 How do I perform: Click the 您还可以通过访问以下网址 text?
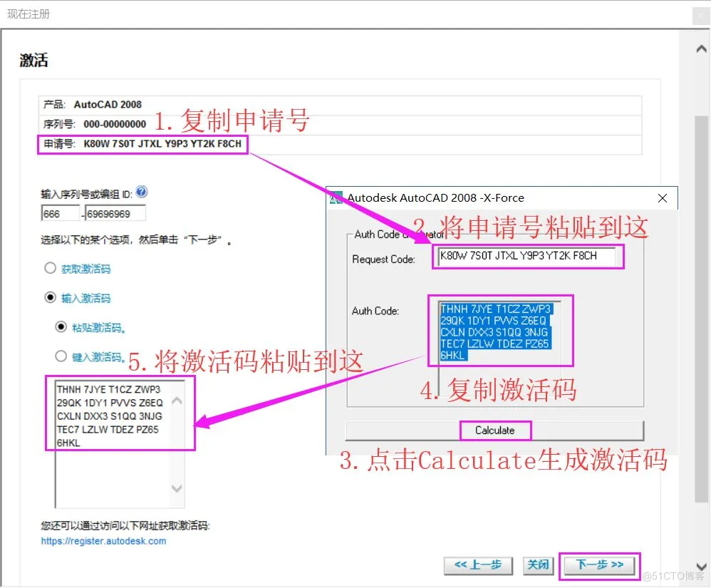coord(125,526)
